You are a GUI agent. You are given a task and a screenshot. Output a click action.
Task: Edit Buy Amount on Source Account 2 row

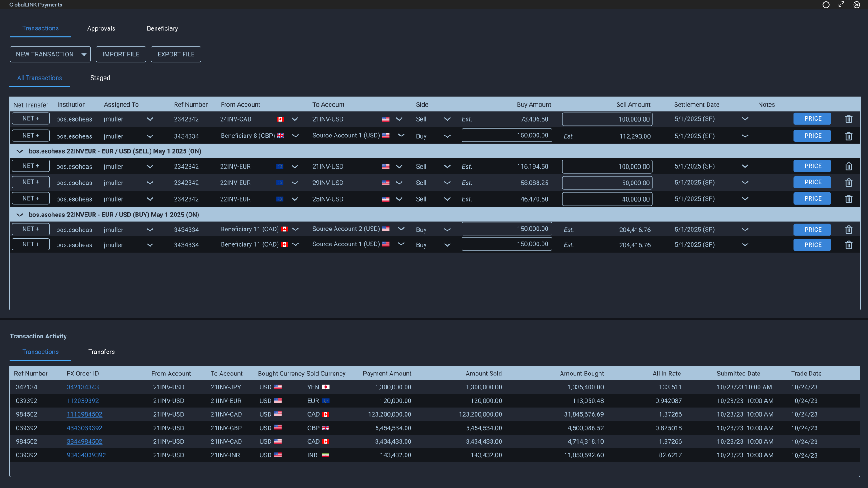(x=507, y=229)
